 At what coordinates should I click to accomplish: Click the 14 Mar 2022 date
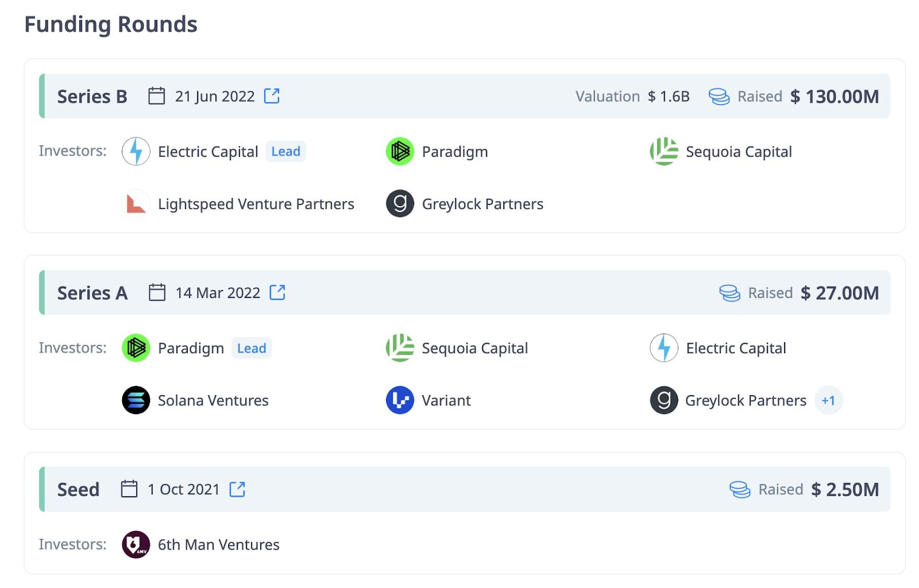[x=218, y=293]
